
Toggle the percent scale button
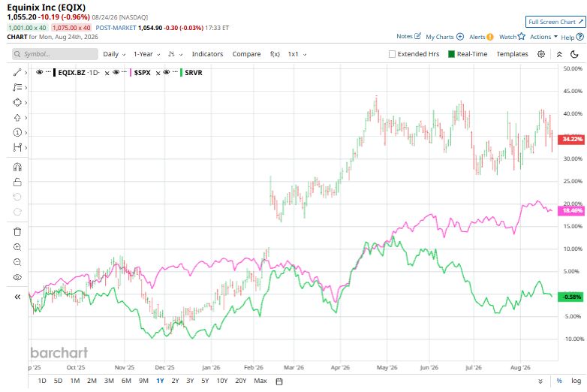(559, 381)
